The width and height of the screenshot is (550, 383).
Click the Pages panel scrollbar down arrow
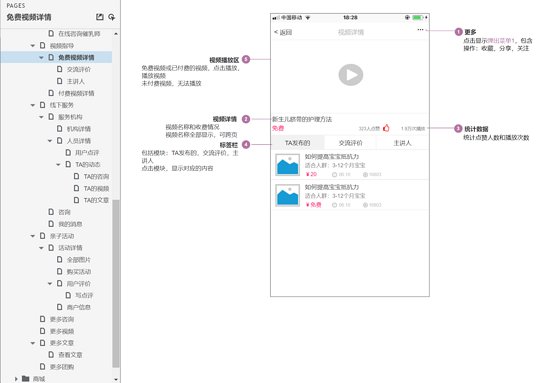(x=116, y=379)
